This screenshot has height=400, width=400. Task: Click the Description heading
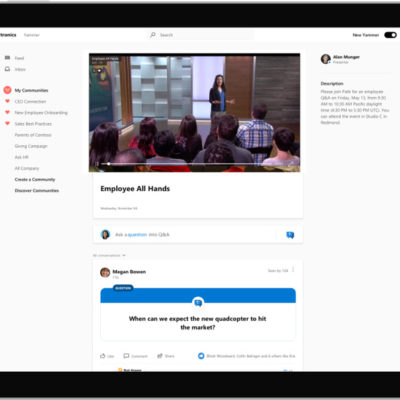(x=332, y=83)
